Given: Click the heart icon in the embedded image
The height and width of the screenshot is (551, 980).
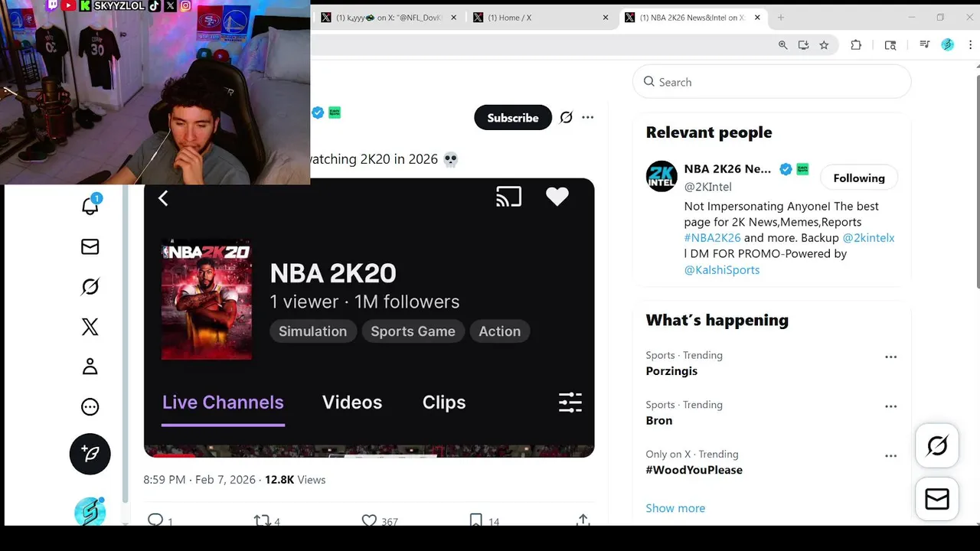Looking at the screenshot, I should click(x=557, y=197).
